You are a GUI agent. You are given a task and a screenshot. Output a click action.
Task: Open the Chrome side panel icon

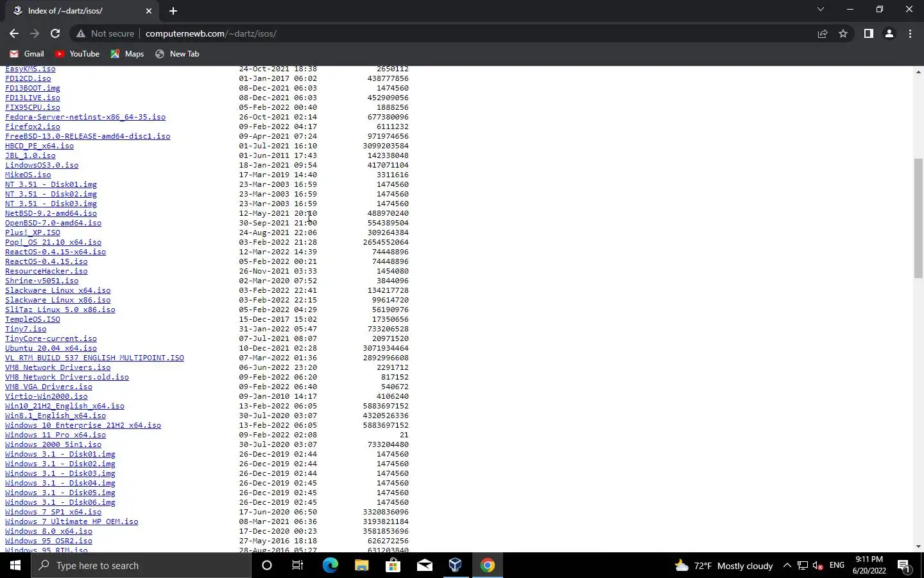click(868, 33)
